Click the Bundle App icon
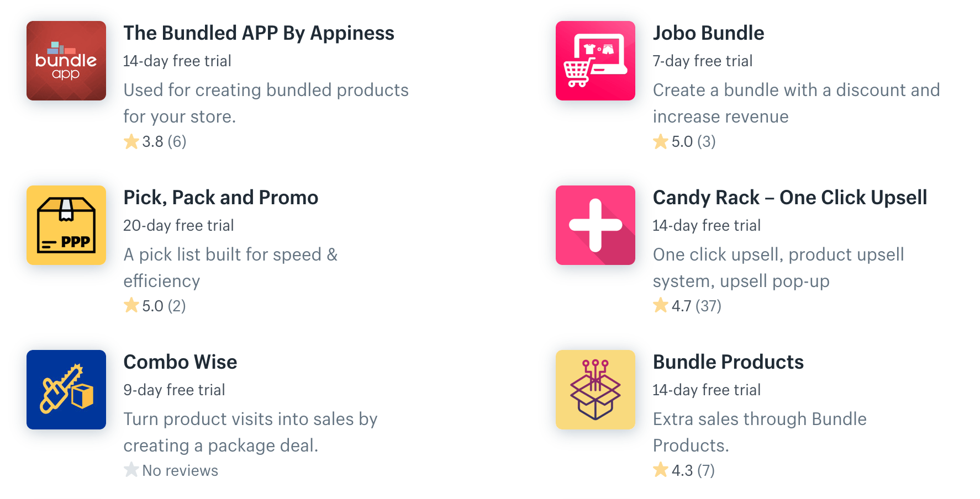This screenshot has height=499, width=980. [x=66, y=61]
